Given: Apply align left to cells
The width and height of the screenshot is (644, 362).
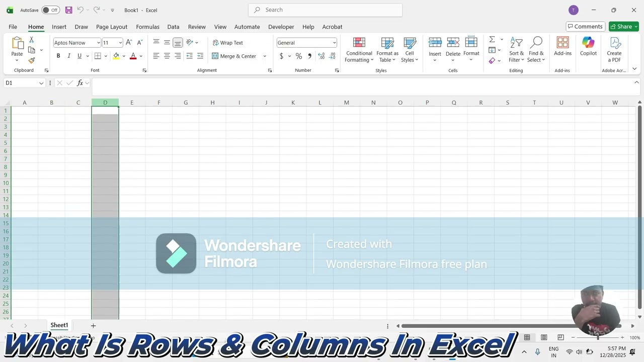Looking at the screenshot, I should [156, 56].
